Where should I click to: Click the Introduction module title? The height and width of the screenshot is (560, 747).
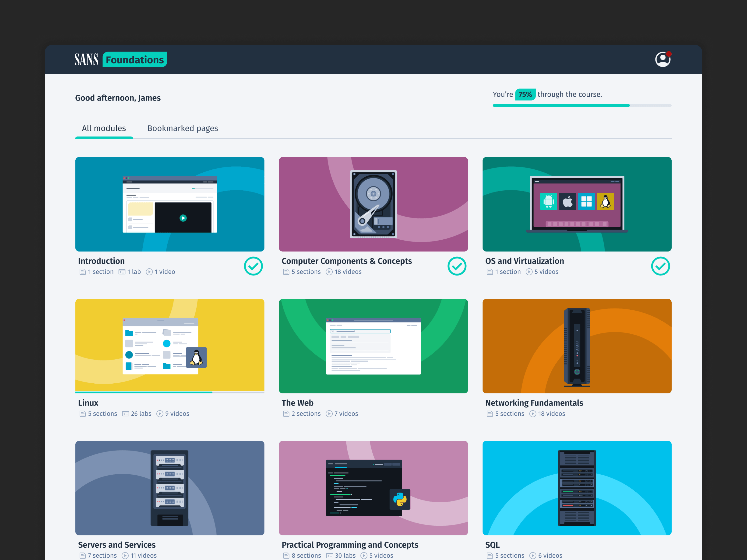click(x=101, y=261)
